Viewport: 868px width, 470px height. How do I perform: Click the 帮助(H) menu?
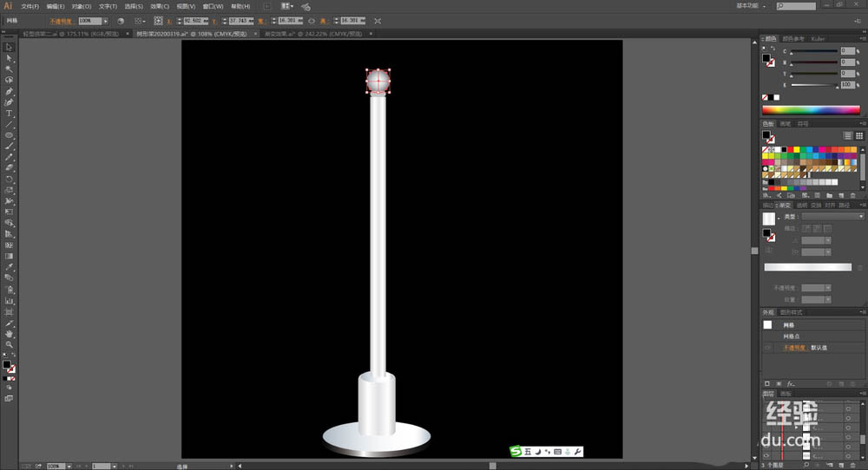240,7
